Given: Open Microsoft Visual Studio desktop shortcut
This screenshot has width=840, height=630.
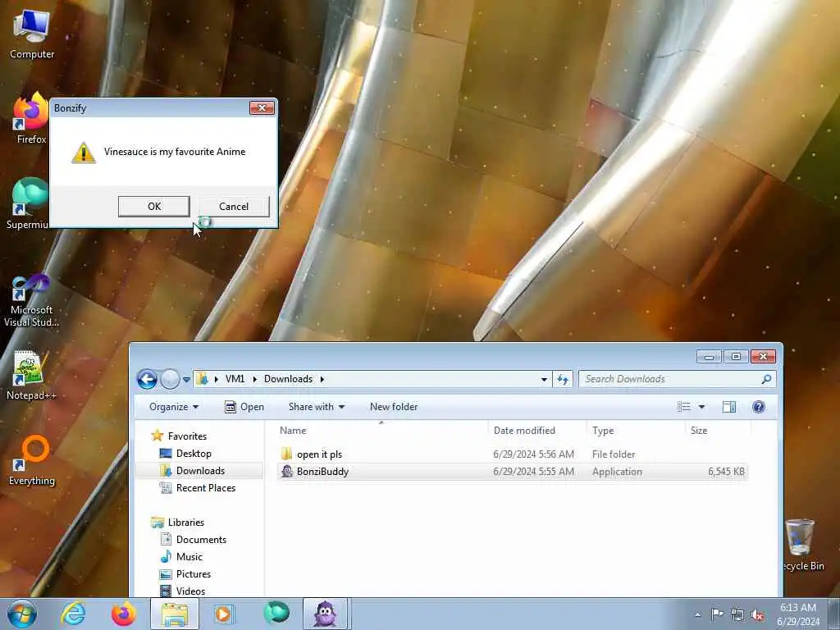Looking at the screenshot, I should point(31,300).
